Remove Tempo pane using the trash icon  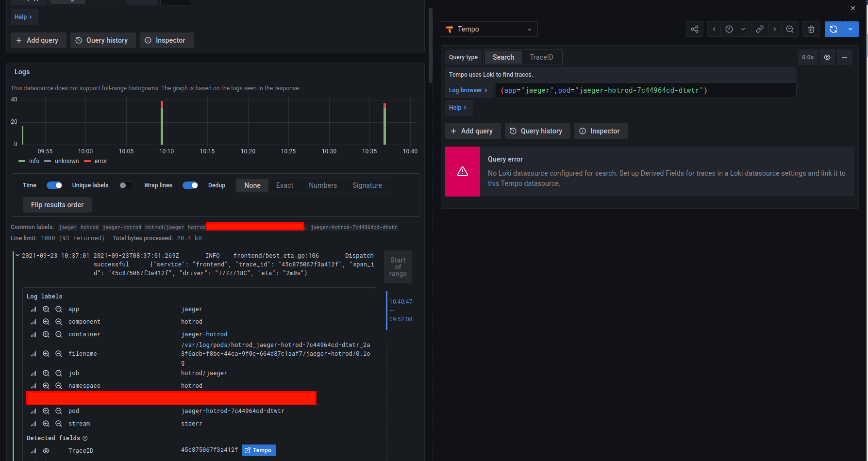click(x=811, y=29)
